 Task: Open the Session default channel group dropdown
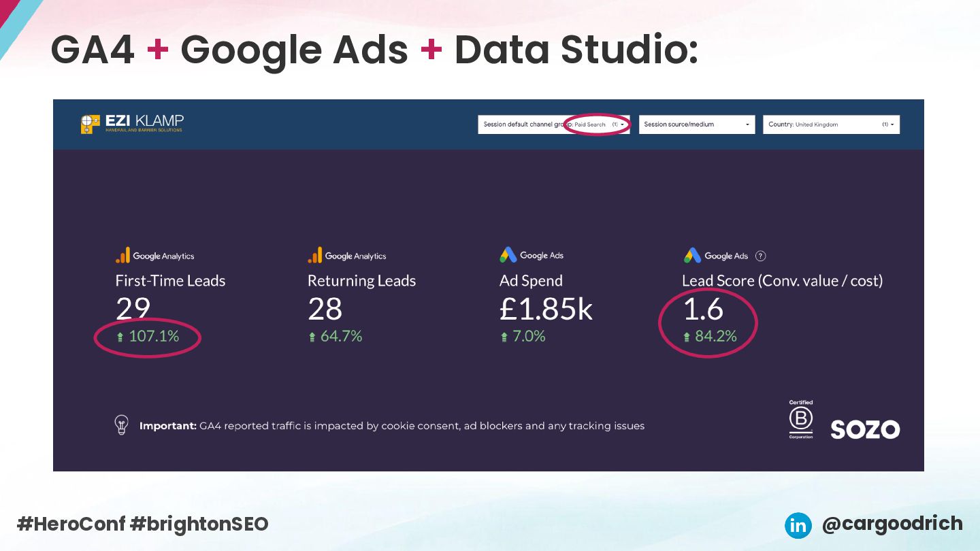click(553, 124)
